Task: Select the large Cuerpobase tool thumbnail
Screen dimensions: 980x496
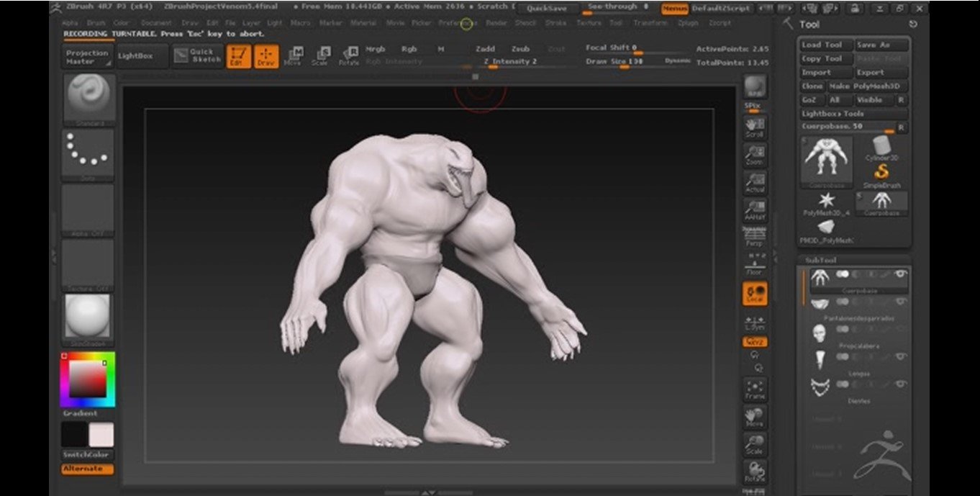Action: (x=827, y=162)
